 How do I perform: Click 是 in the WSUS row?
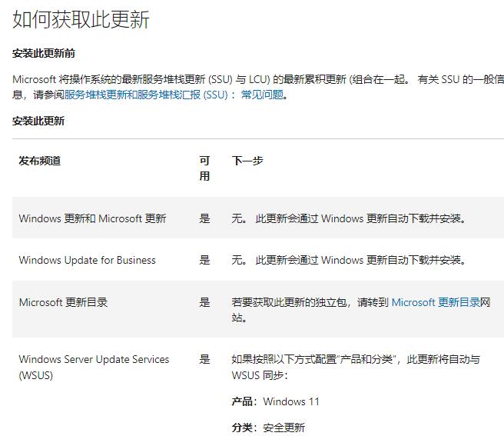[204, 359]
